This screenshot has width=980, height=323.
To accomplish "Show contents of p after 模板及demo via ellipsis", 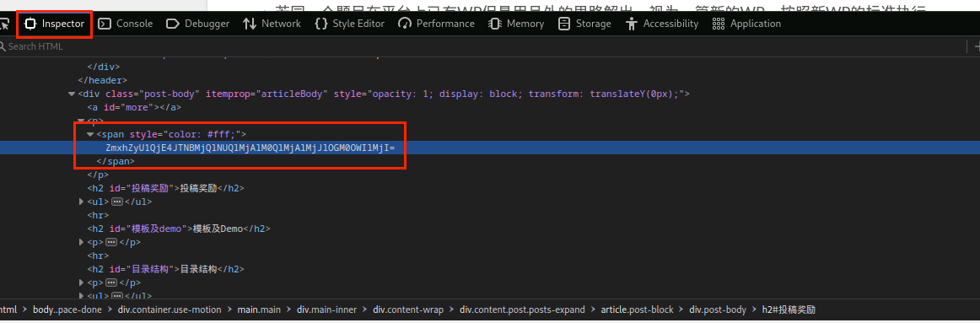I will 111,242.
